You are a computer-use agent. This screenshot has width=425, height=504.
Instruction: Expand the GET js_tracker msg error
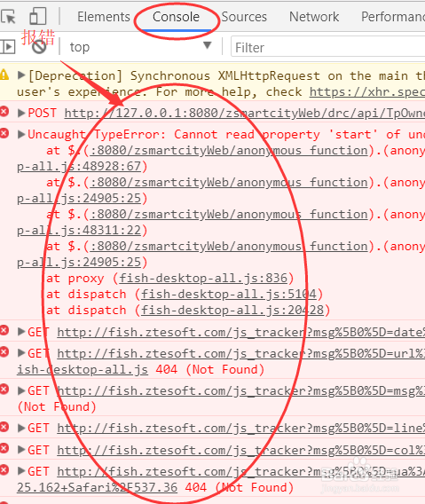click(x=21, y=390)
